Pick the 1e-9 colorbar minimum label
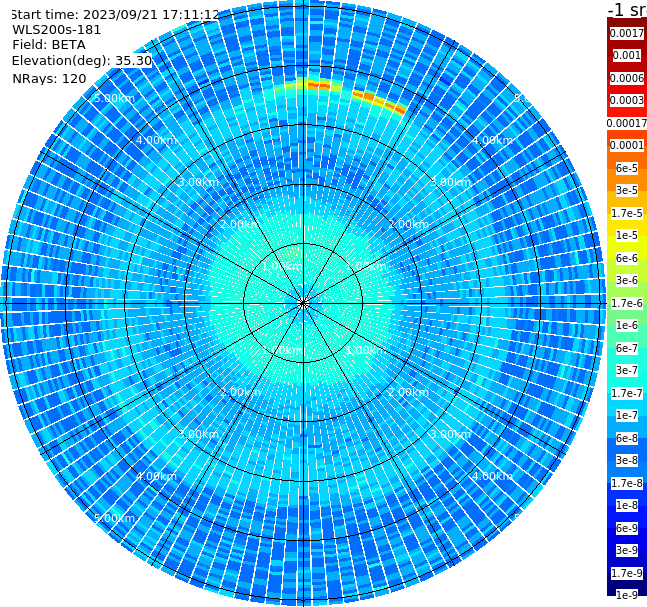The image size is (647, 607). [x=627, y=595]
